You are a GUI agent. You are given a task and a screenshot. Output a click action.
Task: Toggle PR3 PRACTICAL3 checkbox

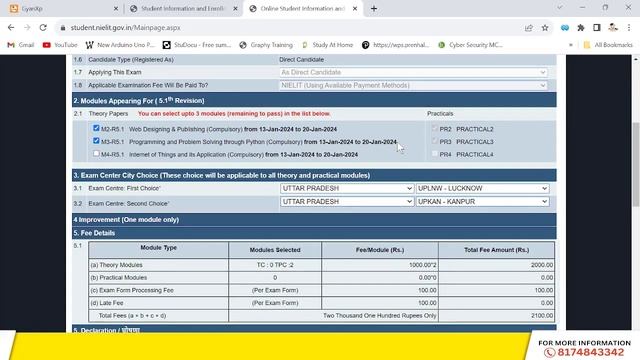[x=435, y=141]
